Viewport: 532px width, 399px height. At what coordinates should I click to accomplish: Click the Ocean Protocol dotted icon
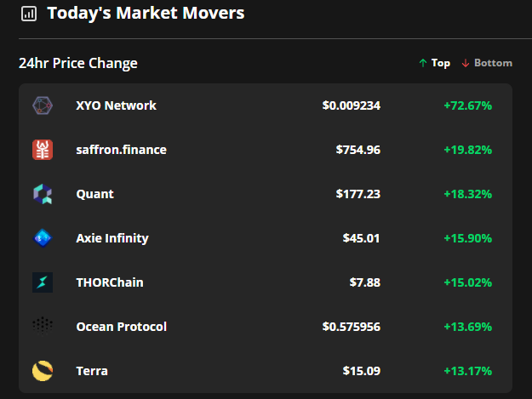tap(43, 327)
